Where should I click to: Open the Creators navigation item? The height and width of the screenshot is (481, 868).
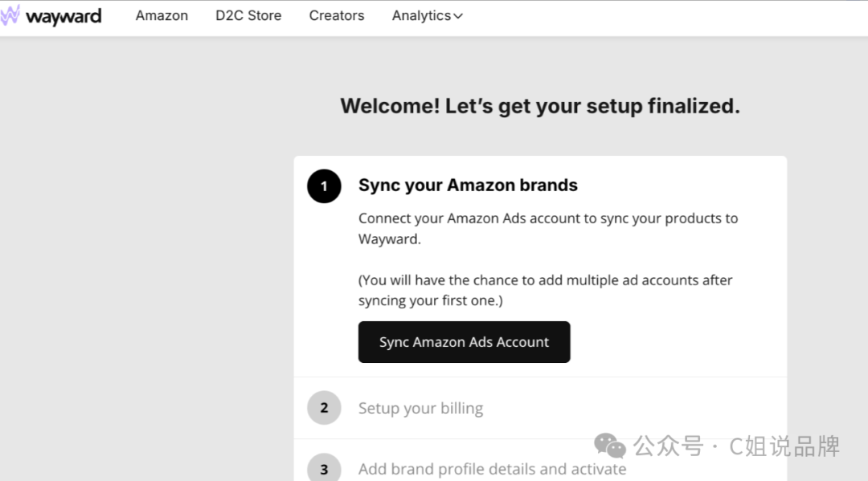coord(337,16)
